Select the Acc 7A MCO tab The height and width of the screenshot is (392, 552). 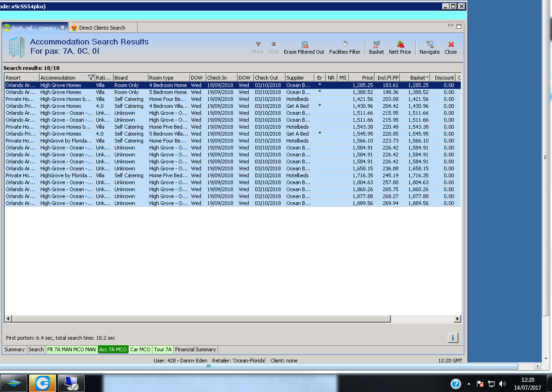coord(113,349)
